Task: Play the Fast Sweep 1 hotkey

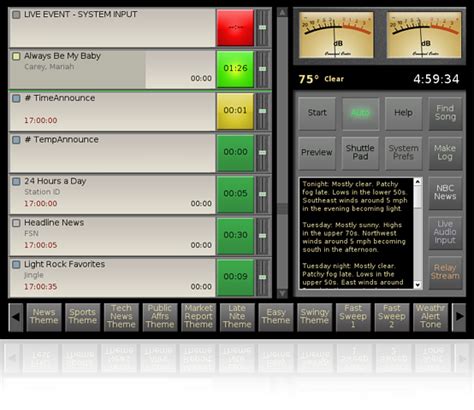Action: tap(353, 317)
